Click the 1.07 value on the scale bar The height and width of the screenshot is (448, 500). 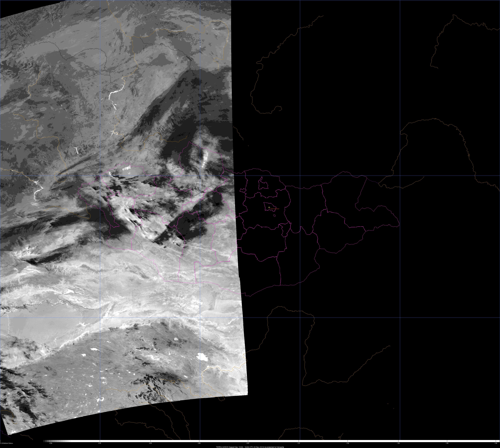pyautogui.click(x=299, y=443)
